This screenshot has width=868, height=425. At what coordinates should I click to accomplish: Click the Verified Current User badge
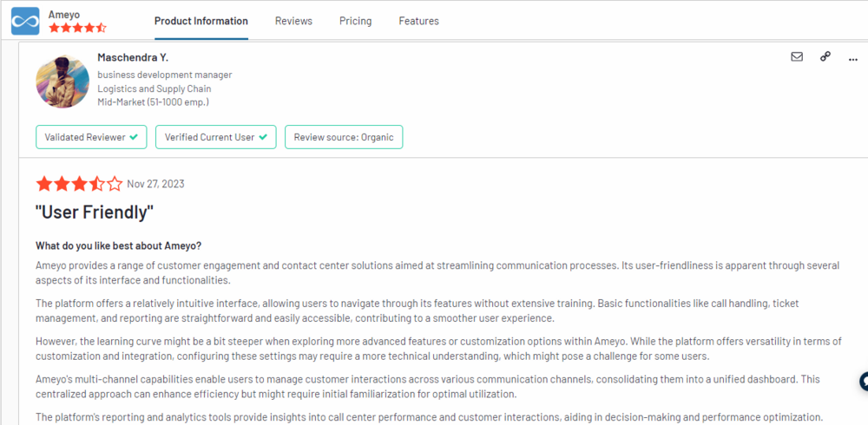tap(216, 137)
